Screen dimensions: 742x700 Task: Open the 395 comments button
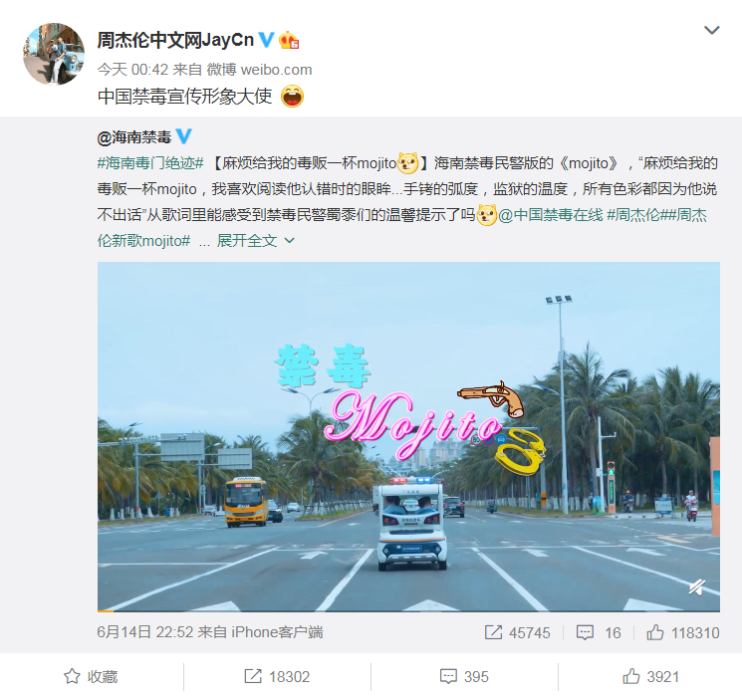(464, 676)
